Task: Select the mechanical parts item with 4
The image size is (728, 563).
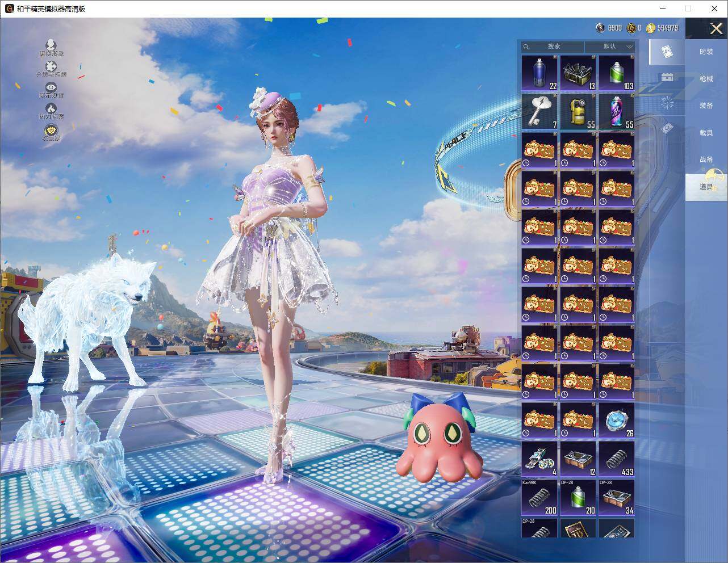Action: point(539,459)
